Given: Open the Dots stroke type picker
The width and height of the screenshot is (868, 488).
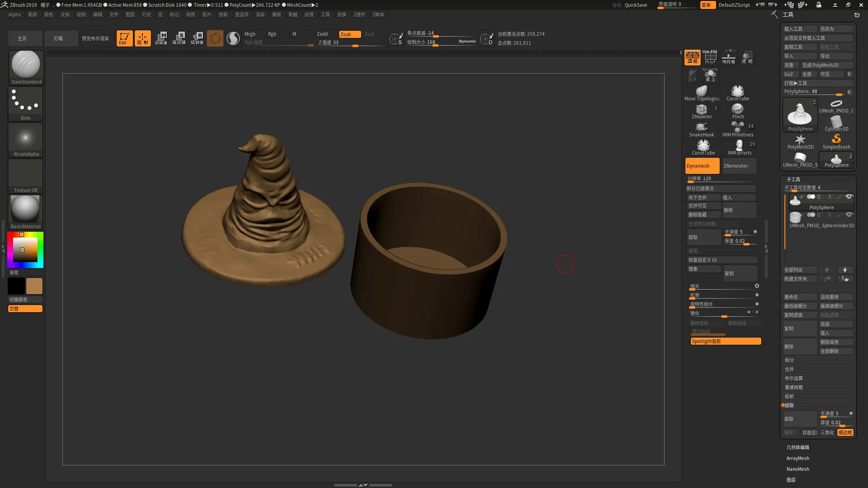Looking at the screenshot, I should (x=26, y=103).
